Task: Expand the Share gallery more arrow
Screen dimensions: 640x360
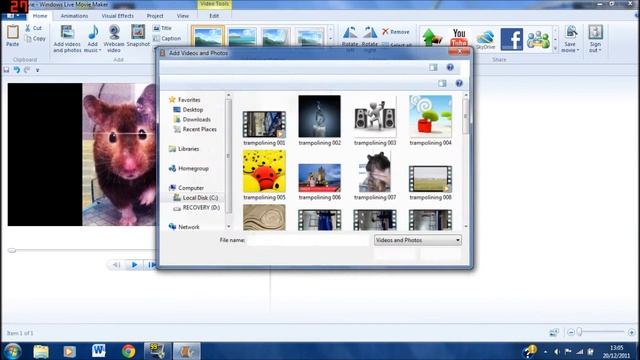Action: click(555, 49)
